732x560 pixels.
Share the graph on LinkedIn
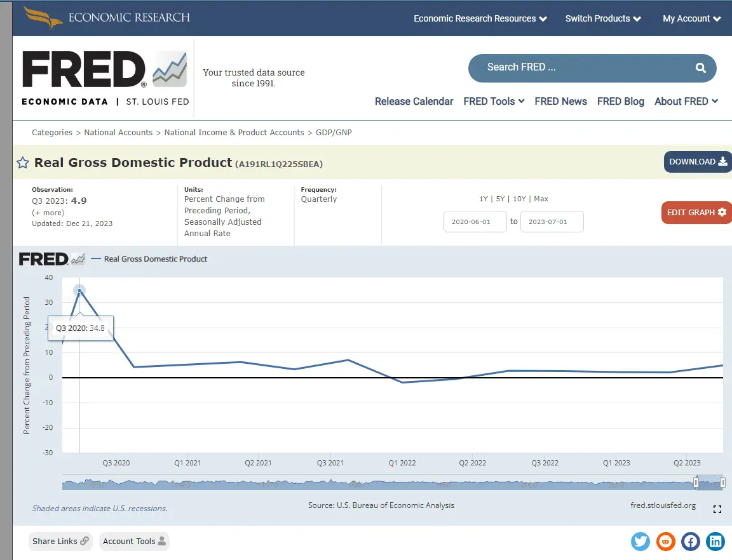715,541
